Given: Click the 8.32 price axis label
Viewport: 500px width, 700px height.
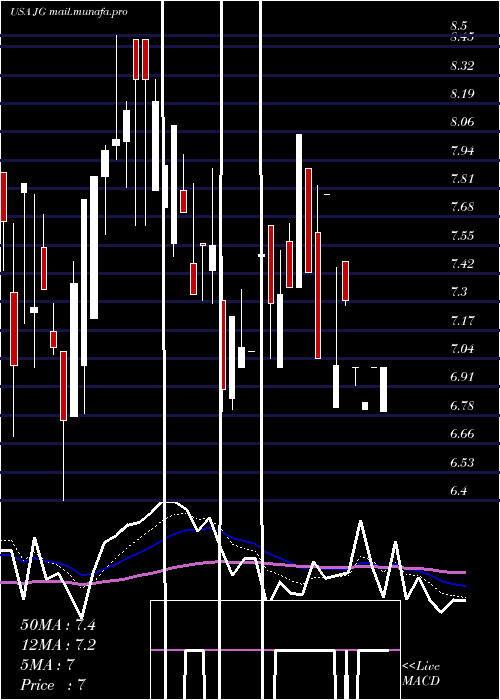Looking at the screenshot, I should point(462,66).
